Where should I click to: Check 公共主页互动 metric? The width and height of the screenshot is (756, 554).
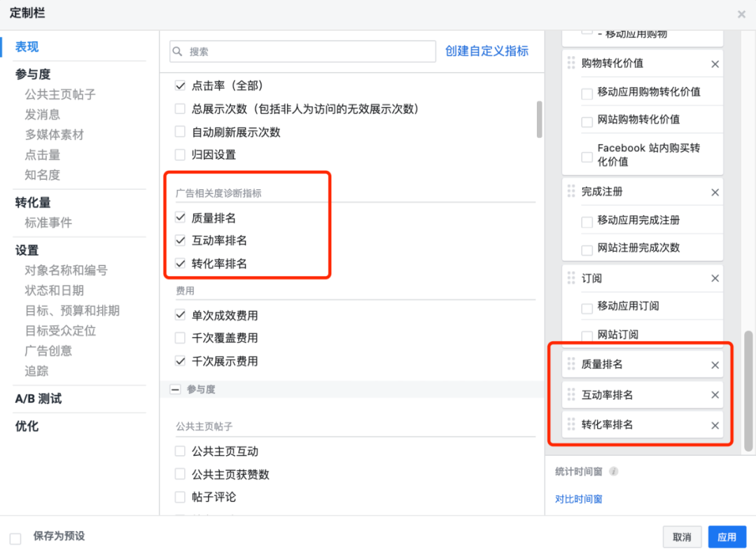180,452
